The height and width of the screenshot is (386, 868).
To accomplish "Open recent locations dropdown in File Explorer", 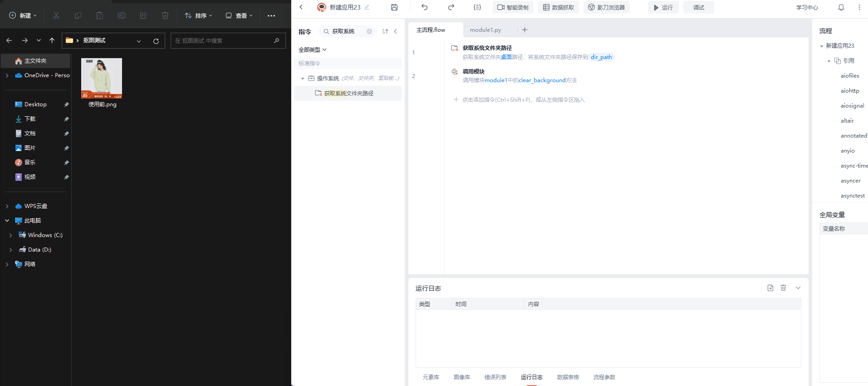I will coord(39,40).
